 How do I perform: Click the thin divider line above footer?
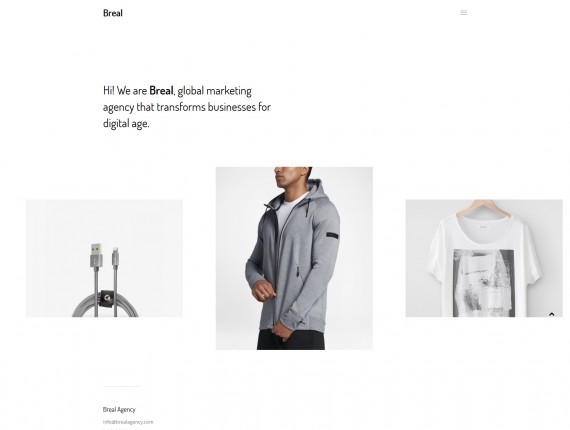coord(121,387)
